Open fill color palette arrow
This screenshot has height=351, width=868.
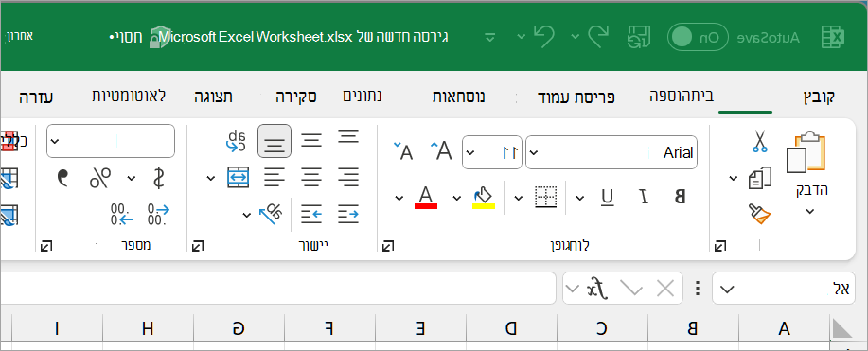point(456,197)
